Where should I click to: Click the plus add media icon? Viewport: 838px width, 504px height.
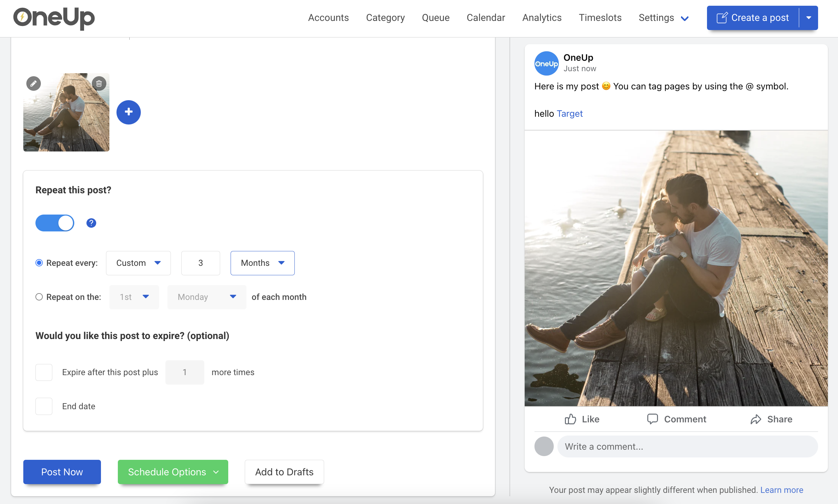[129, 112]
